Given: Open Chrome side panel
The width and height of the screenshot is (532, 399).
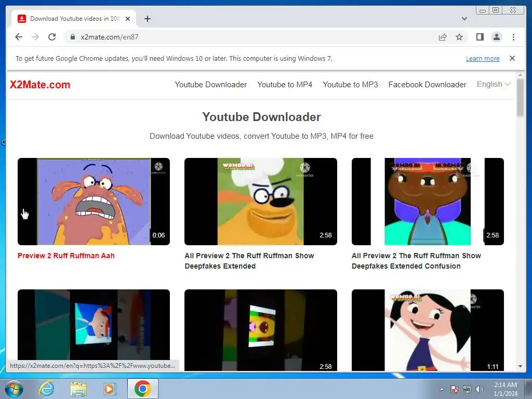Looking at the screenshot, I should (480, 37).
